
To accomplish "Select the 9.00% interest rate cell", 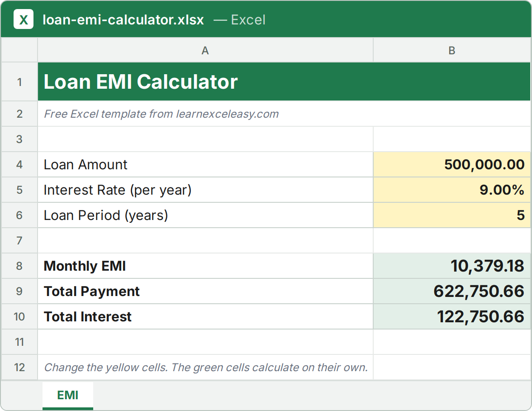I will (452, 190).
